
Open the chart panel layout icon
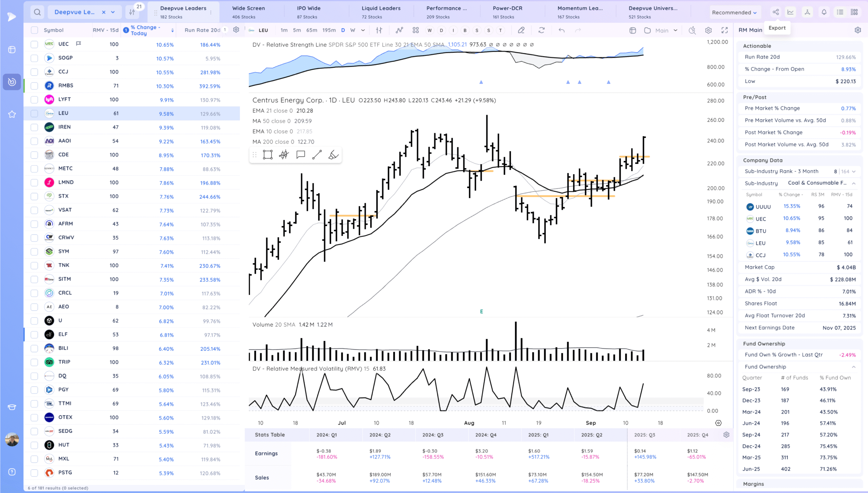(x=633, y=30)
